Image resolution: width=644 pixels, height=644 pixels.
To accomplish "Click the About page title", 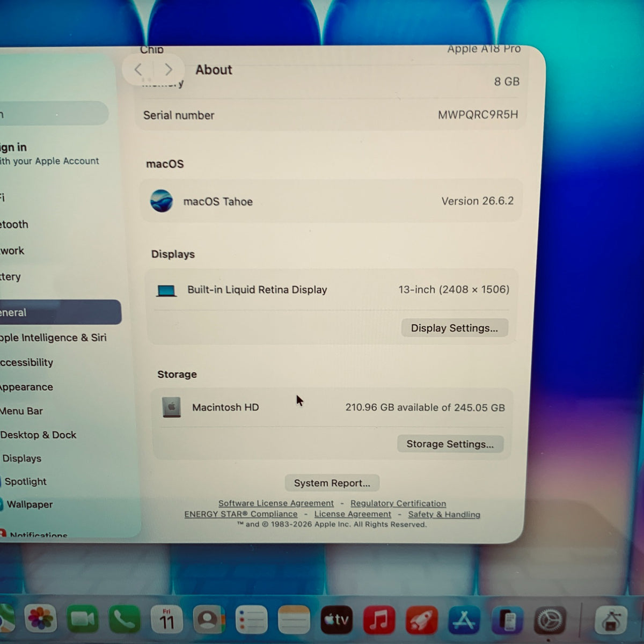I will (x=214, y=70).
